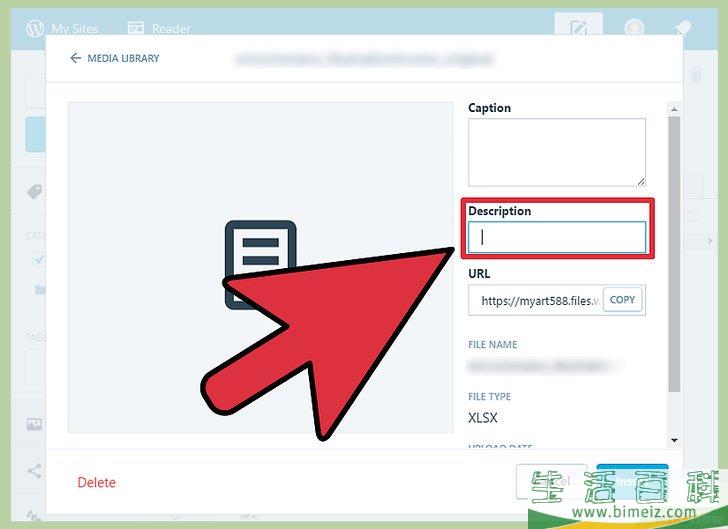Viewport: 728px width, 529px height.
Task: Click the document file preview icon
Action: pos(260,263)
